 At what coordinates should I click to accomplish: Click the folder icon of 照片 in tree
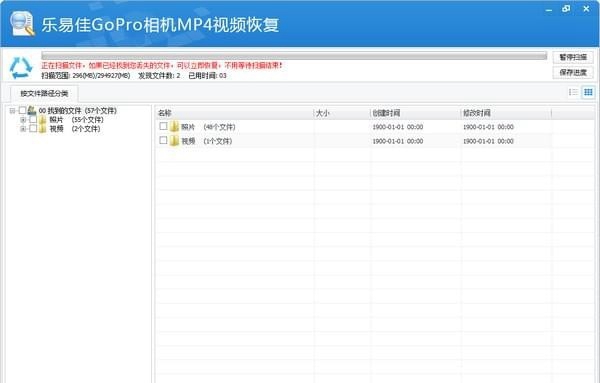click(x=42, y=120)
